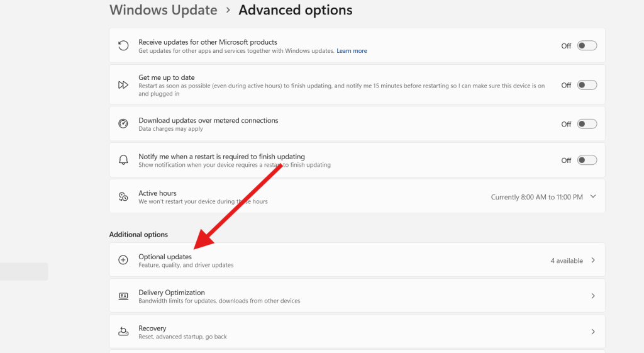Viewport: 644px width, 353px height.
Task: Click the Active hours title text
Action: pyautogui.click(x=157, y=193)
